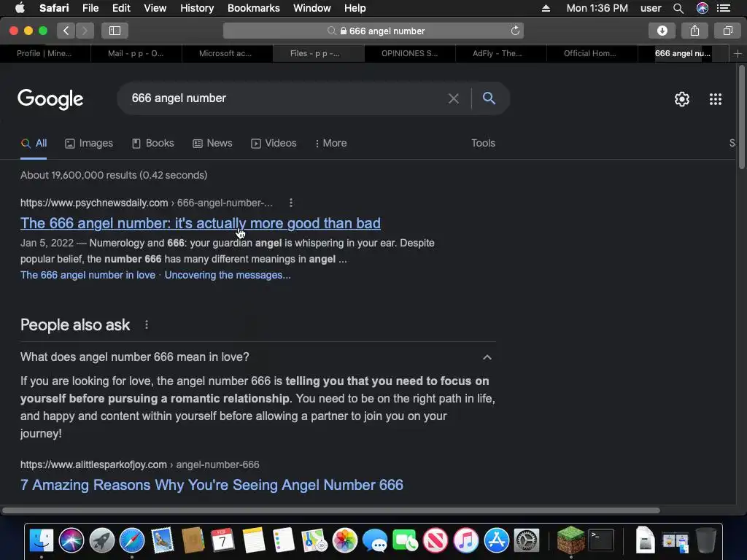The image size is (747, 560).
Task: Click the clock showing Mon 1:36 PM
Action: tap(597, 8)
